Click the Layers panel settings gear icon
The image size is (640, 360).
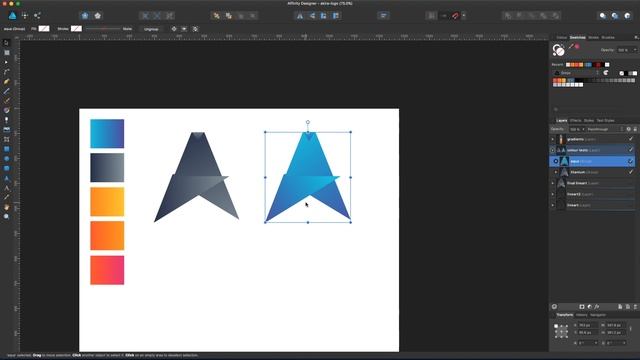click(629, 129)
